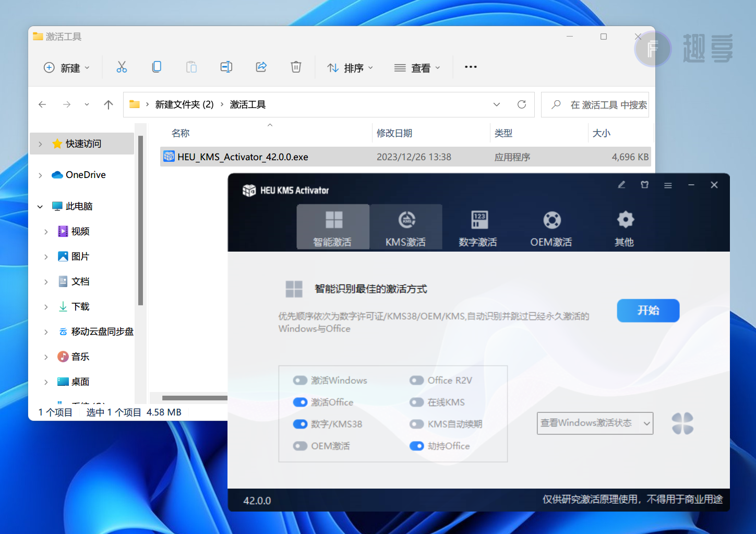The image size is (756, 534).
Task: Switch to the 数字激活 tab
Action: tap(478, 227)
